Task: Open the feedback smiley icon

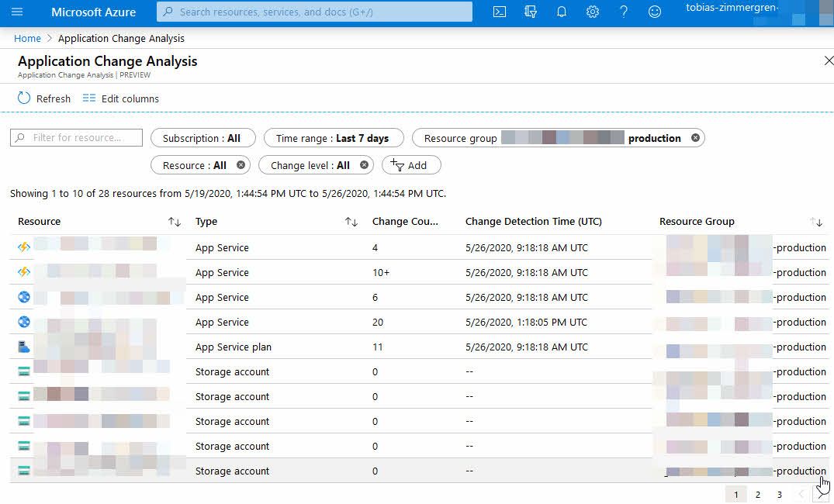Action: coord(655,12)
